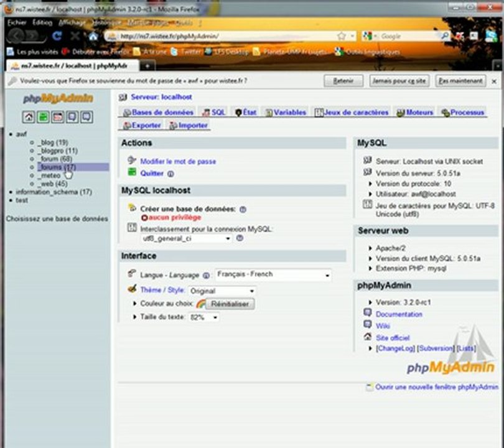The image size is (504, 448).
Task: Click the Subversion link
Action: 436,348
